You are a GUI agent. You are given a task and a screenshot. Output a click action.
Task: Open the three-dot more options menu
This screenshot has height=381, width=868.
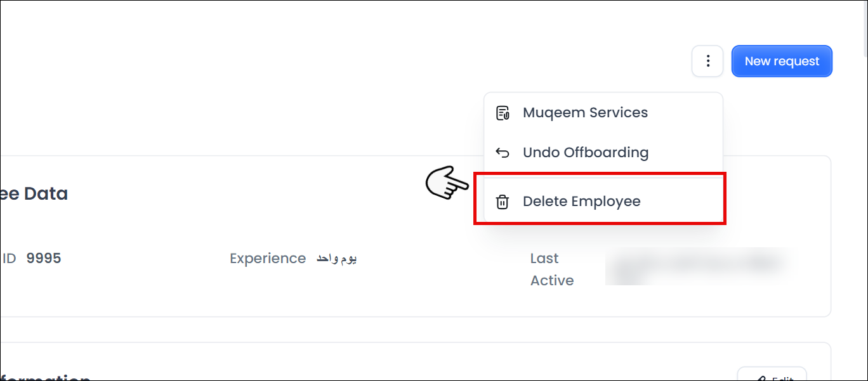pos(707,61)
